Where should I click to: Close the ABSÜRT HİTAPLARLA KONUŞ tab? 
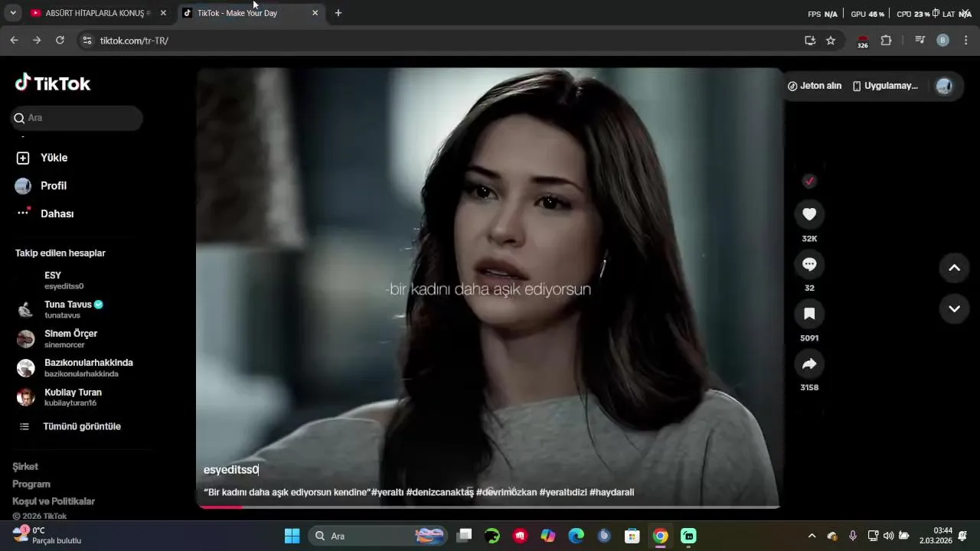pos(163,13)
